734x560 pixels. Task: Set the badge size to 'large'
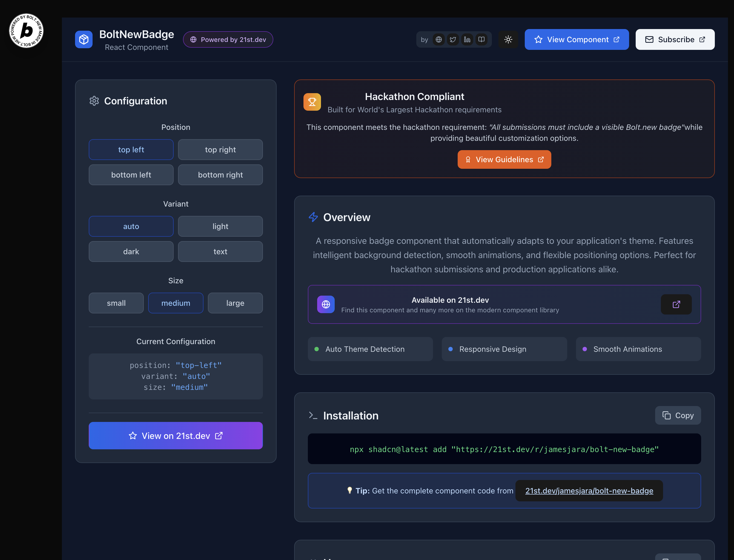[x=235, y=303]
